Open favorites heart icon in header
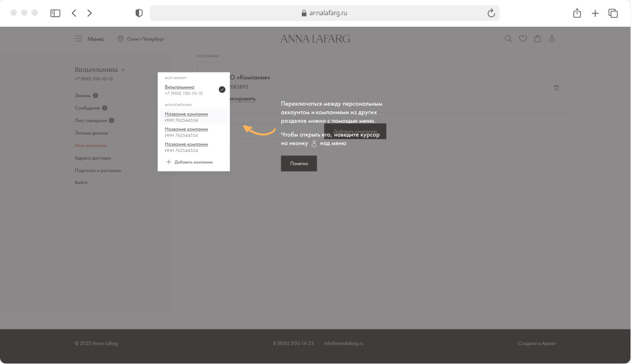The height and width of the screenshot is (364, 631). pyautogui.click(x=523, y=39)
